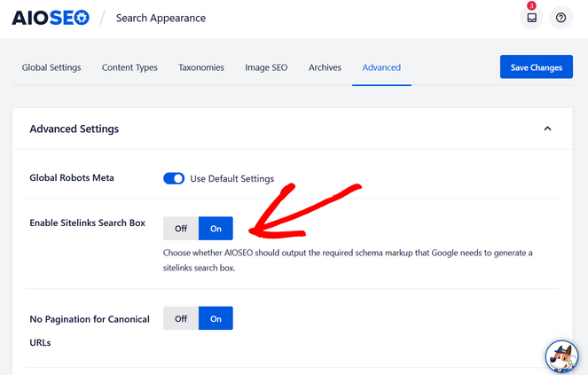
Task: Set No Pagination for Canonical URLs Off
Action: click(x=181, y=318)
